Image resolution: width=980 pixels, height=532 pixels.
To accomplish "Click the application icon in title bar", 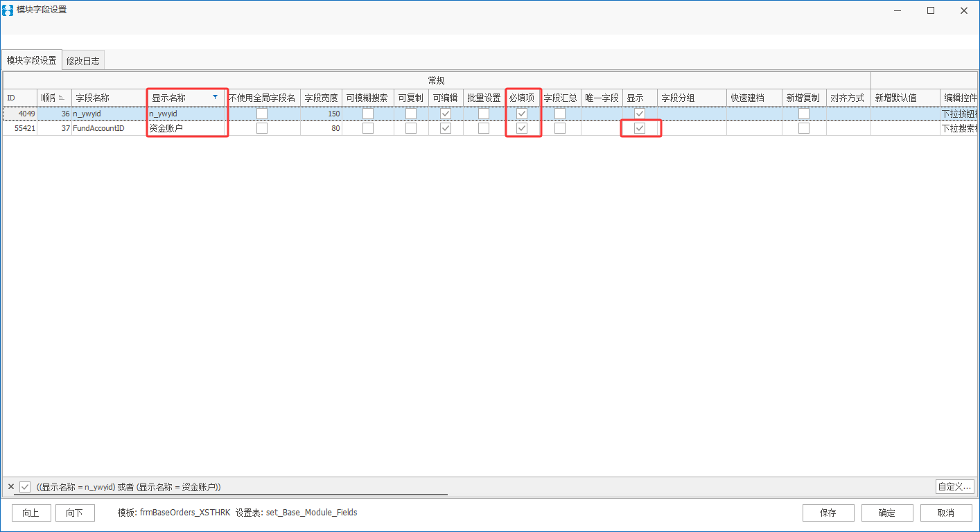I will click(x=8, y=10).
